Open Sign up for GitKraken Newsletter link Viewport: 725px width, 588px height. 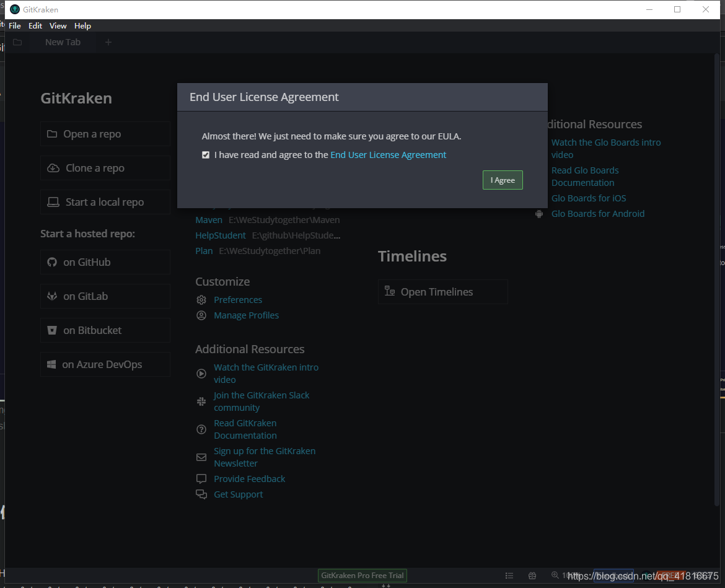[x=265, y=457]
